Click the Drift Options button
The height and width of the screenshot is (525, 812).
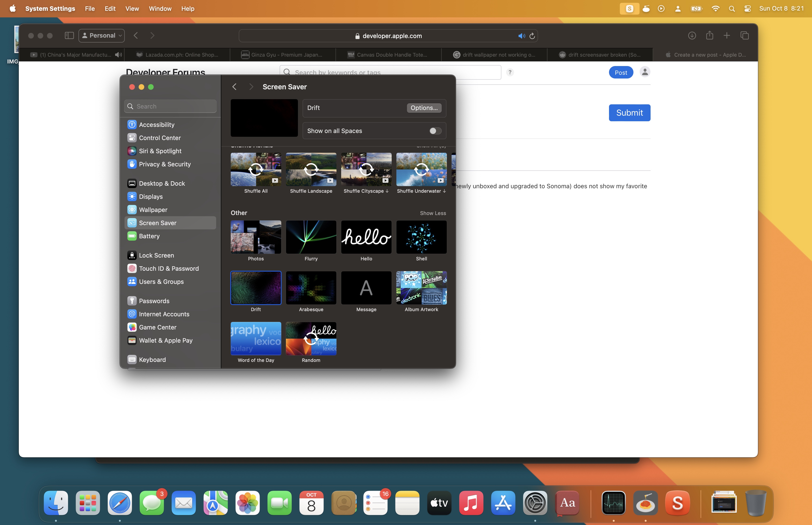[x=424, y=108]
